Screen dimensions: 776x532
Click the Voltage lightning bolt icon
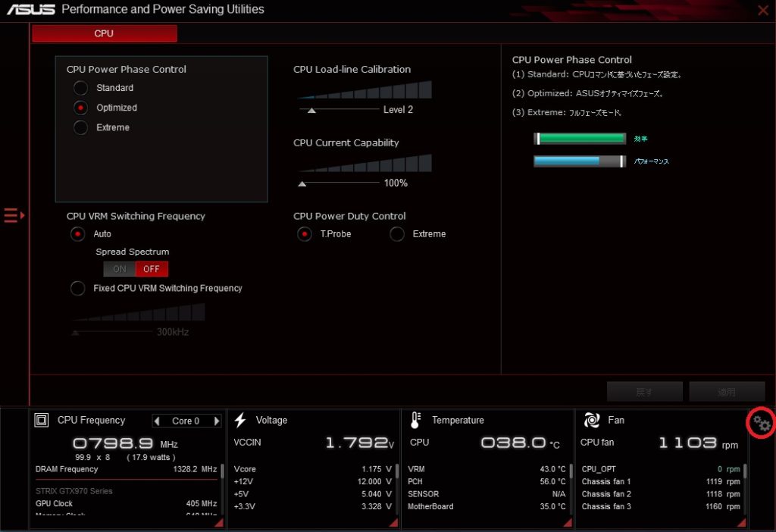pyautogui.click(x=240, y=420)
